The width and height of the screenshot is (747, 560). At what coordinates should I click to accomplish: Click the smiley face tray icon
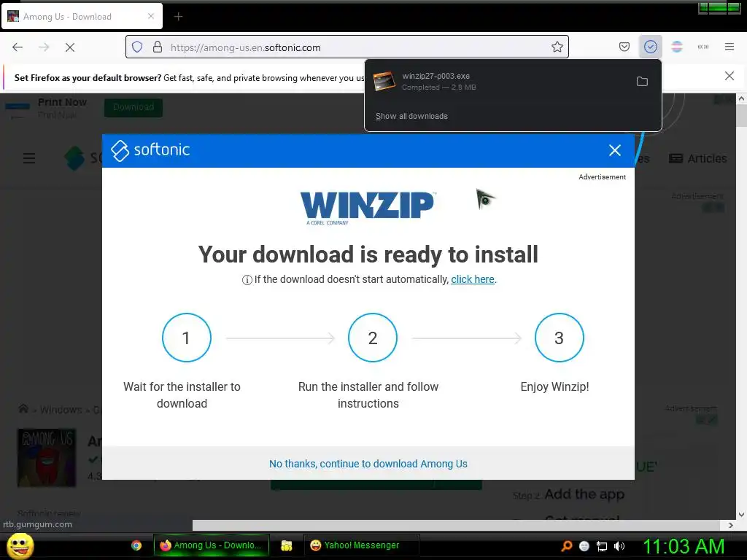tap(584, 546)
